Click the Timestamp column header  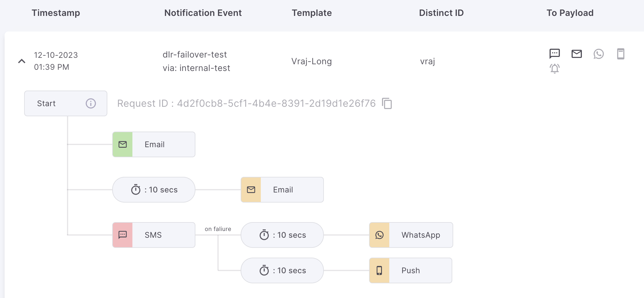pyautogui.click(x=56, y=13)
